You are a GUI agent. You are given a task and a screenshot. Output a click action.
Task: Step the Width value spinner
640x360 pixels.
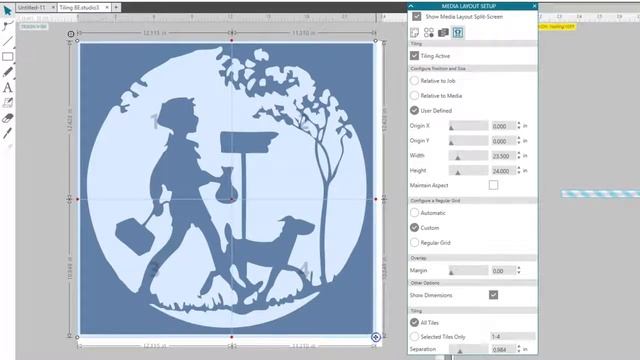pyautogui.click(x=519, y=156)
